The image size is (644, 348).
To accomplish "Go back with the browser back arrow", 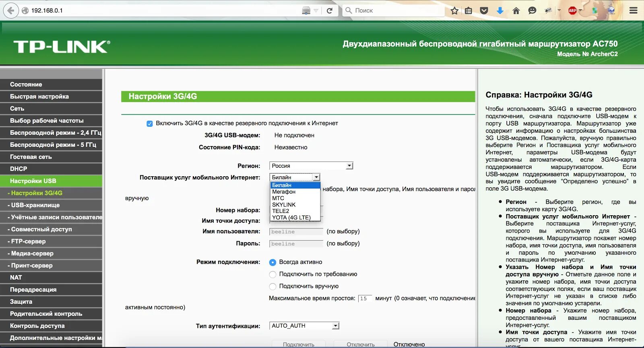I will tap(11, 10).
